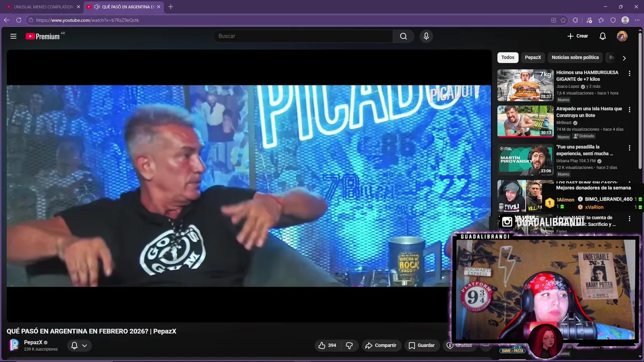Open the YouTube hamburger guide menu
644x362 pixels.
click(x=14, y=36)
